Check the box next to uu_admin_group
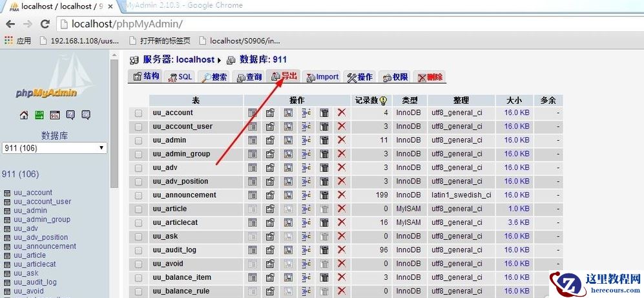This screenshot has height=298, width=644. click(138, 154)
